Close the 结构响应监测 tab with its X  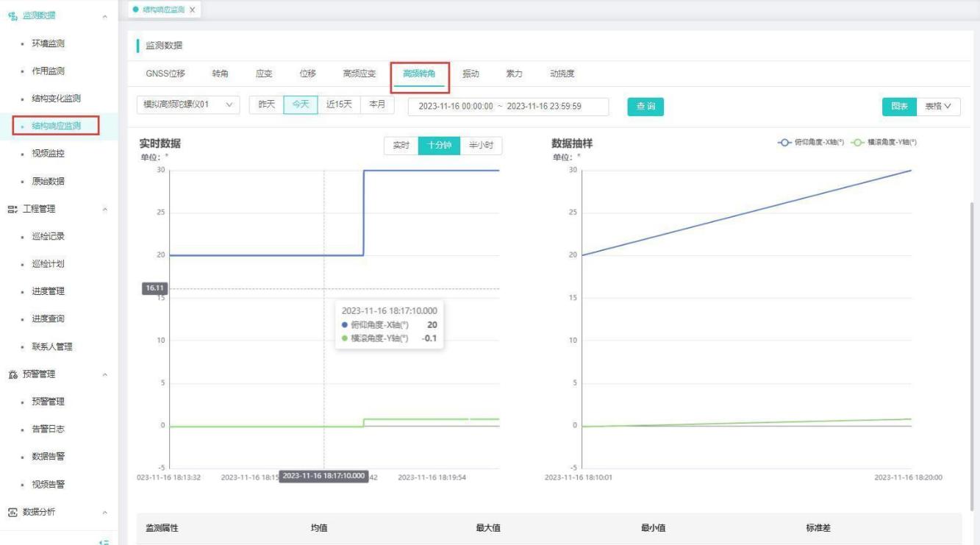[x=193, y=10]
